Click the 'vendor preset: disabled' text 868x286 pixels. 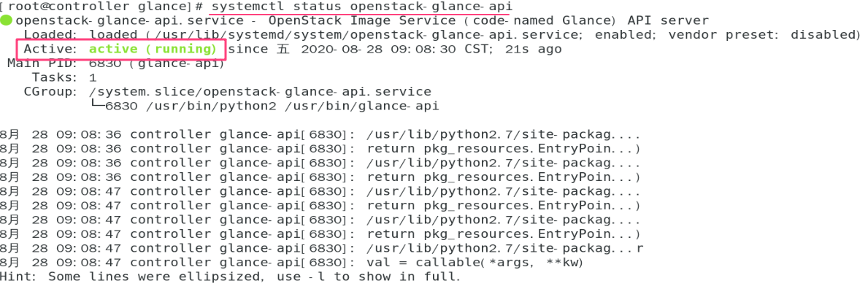762,35
